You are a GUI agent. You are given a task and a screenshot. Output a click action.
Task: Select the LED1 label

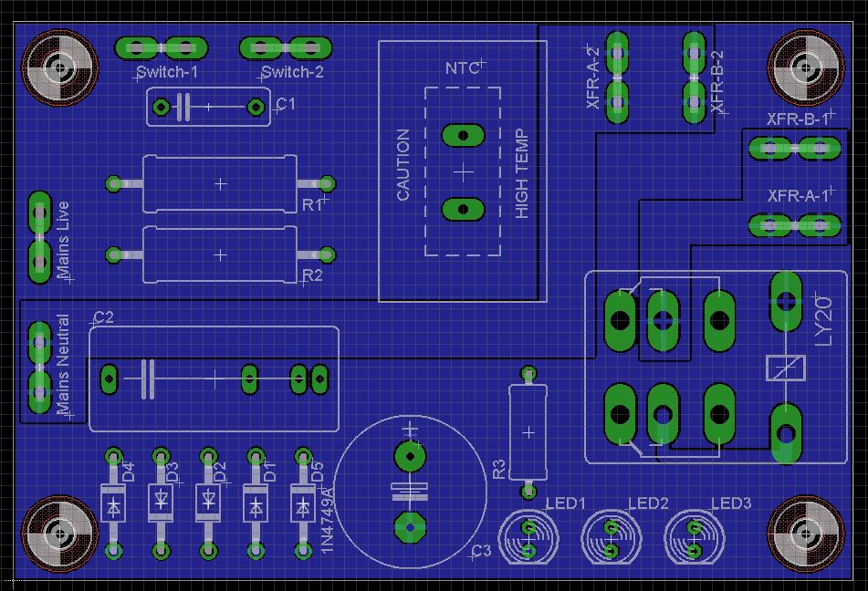[x=566, y=503]
